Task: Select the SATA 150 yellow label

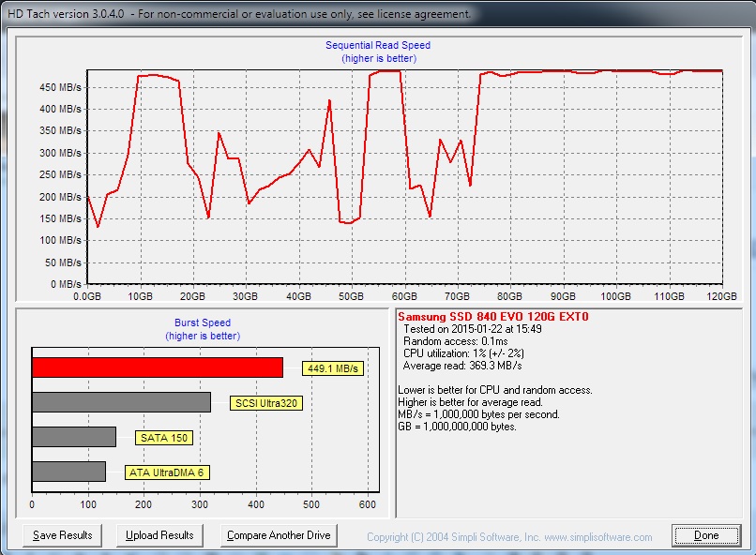Action: pos(167,438)
